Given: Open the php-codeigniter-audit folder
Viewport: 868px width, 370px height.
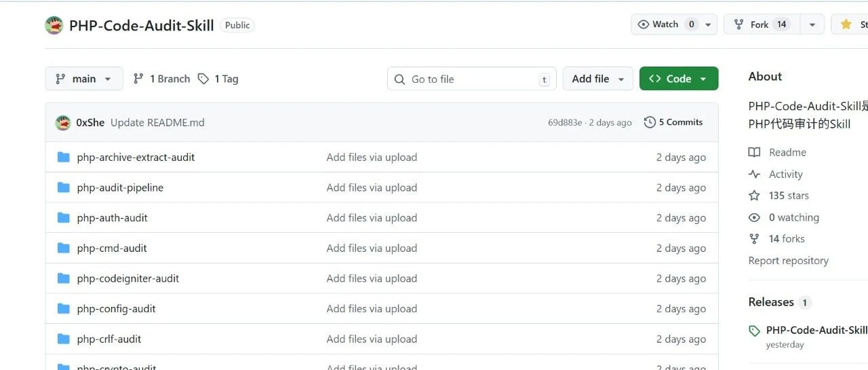Looking at the screenshot, I should tap(128, 278).
